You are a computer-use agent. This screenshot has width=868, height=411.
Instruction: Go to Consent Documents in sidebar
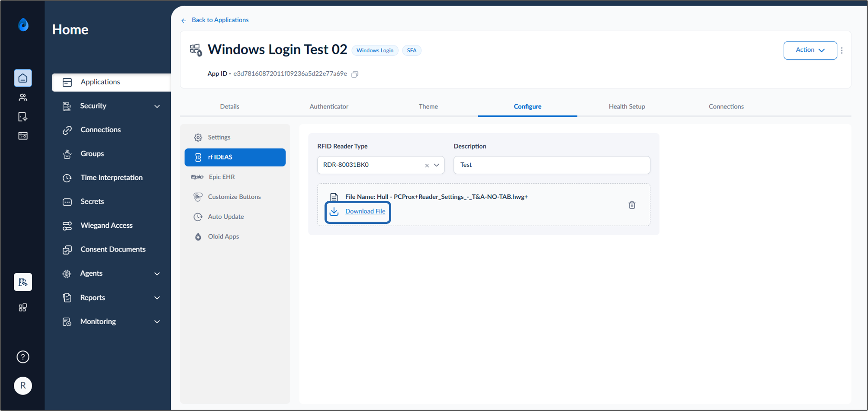point(111,250)
